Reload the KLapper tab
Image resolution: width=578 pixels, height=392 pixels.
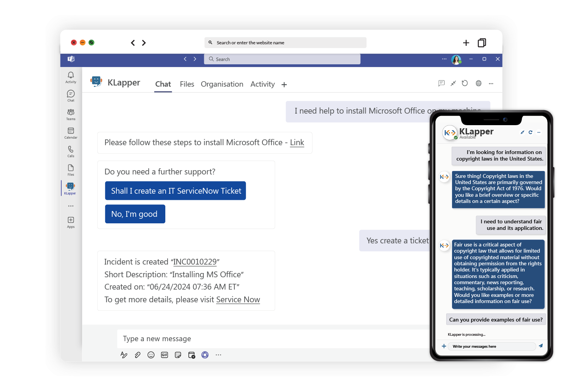pos(465,83)
